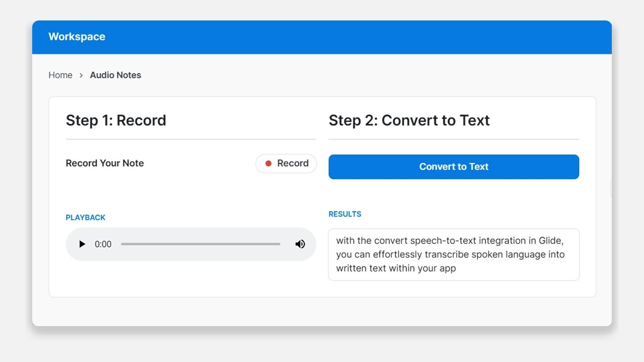
Task: Click the RESULTS section label
Action: [345, 214]
